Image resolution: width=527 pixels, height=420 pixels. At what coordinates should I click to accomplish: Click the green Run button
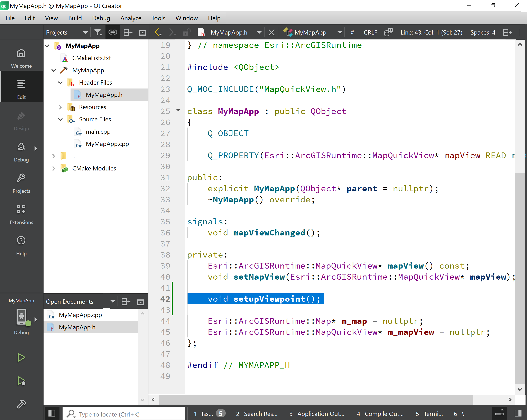[x=21, y=357]
